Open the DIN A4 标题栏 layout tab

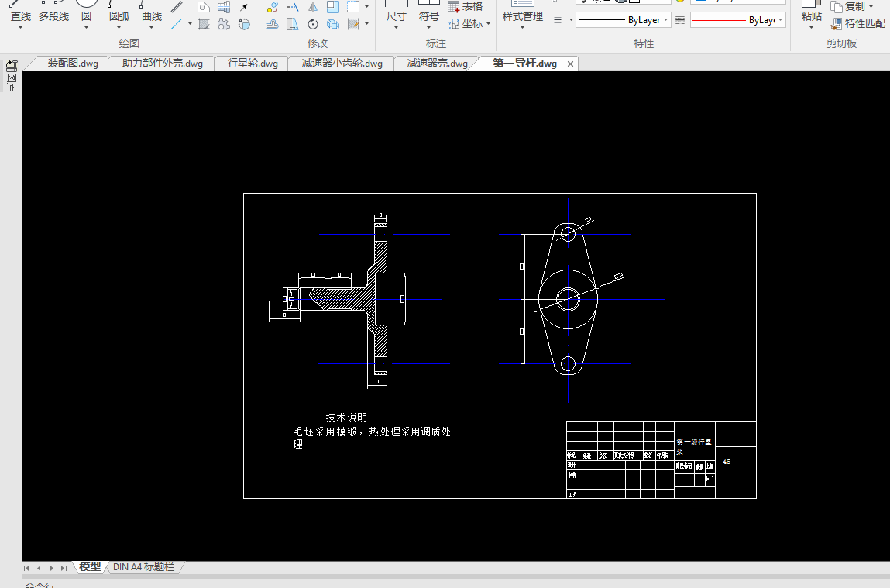coord(143,566)
